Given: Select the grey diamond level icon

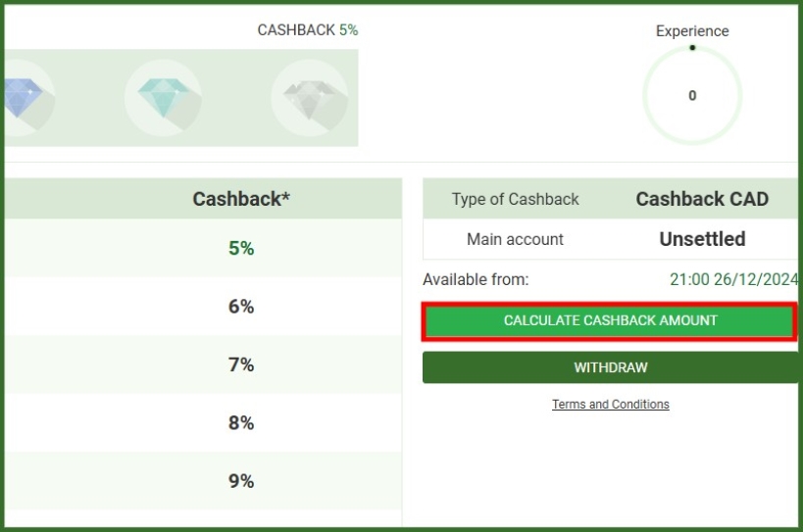Looking at the screenshot, I should pos(310,97).
